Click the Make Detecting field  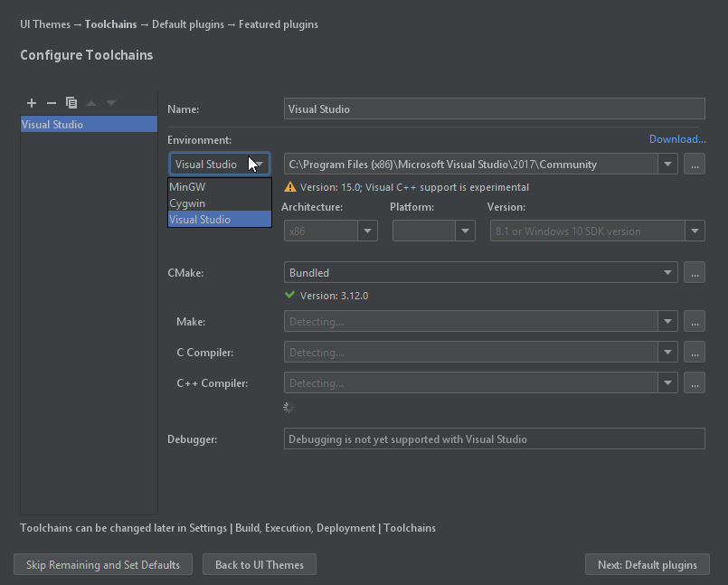point(471,321)
